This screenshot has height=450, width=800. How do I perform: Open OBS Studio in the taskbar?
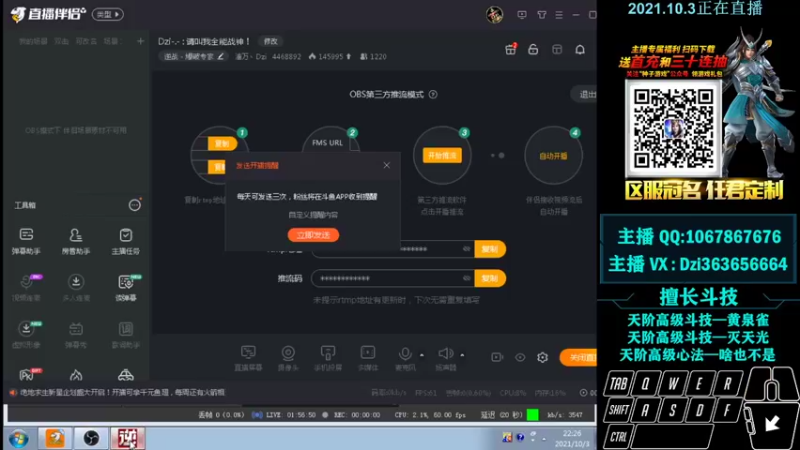[91, 438]
